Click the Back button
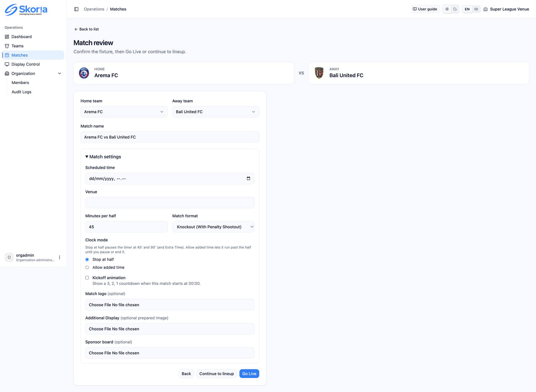This screenshot has width=536, height=392. pos(186,374)
